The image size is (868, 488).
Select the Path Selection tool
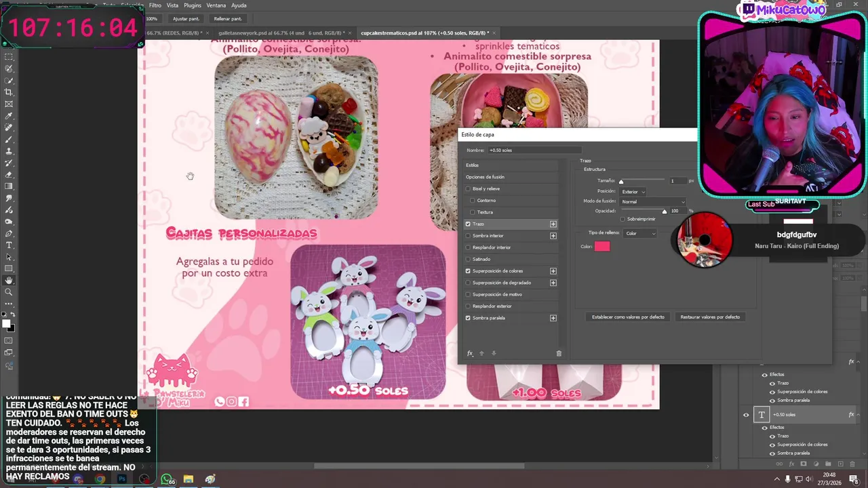click(9, 257)
